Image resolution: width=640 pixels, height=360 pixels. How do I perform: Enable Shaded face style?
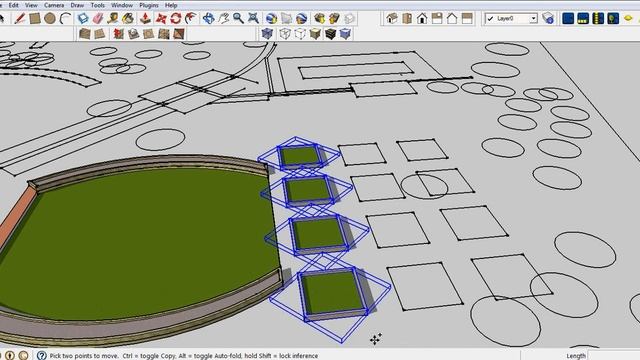(x=315, y=34)
